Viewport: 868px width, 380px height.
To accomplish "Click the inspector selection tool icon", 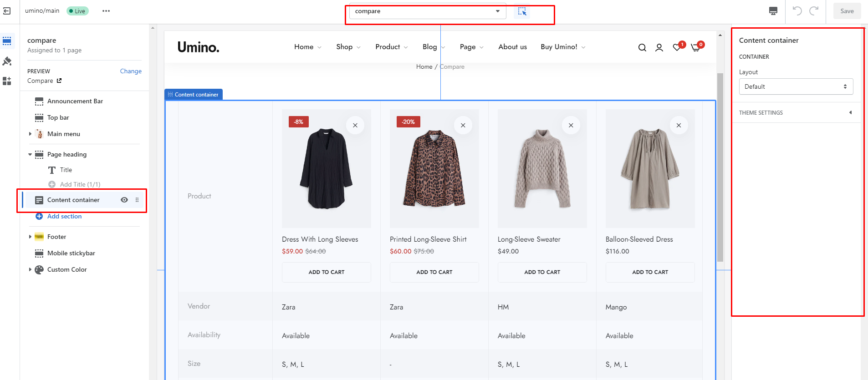I will (522, 11).
